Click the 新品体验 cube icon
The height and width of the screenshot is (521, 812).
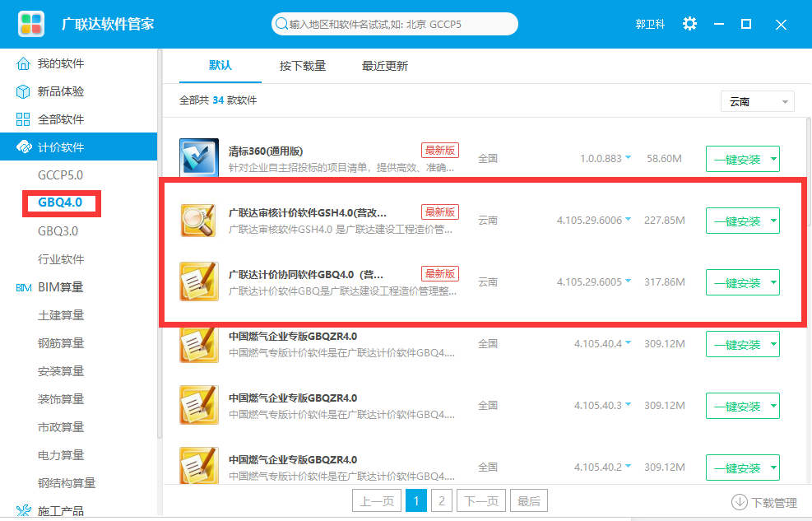pyautogui.click(x=23, y=91)
